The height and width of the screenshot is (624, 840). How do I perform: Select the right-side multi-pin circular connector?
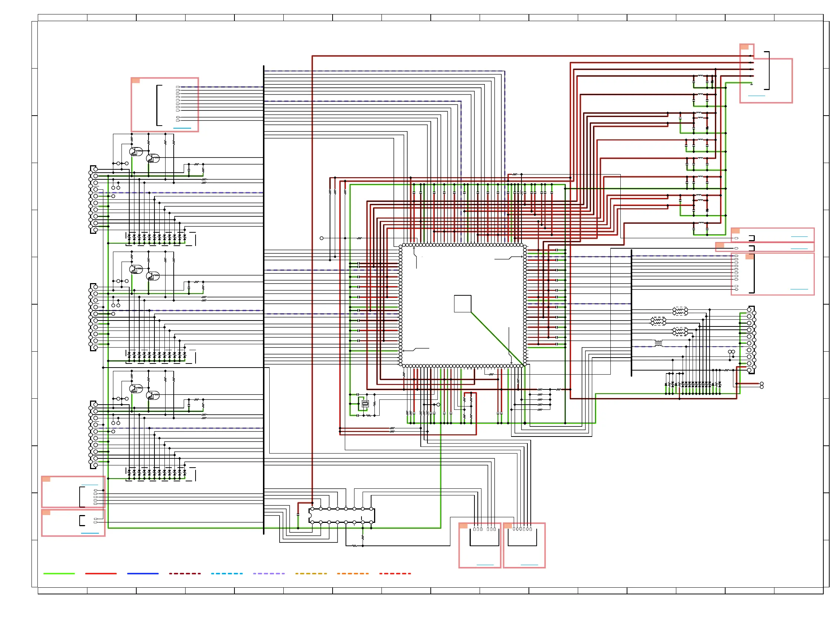point(751,340)
